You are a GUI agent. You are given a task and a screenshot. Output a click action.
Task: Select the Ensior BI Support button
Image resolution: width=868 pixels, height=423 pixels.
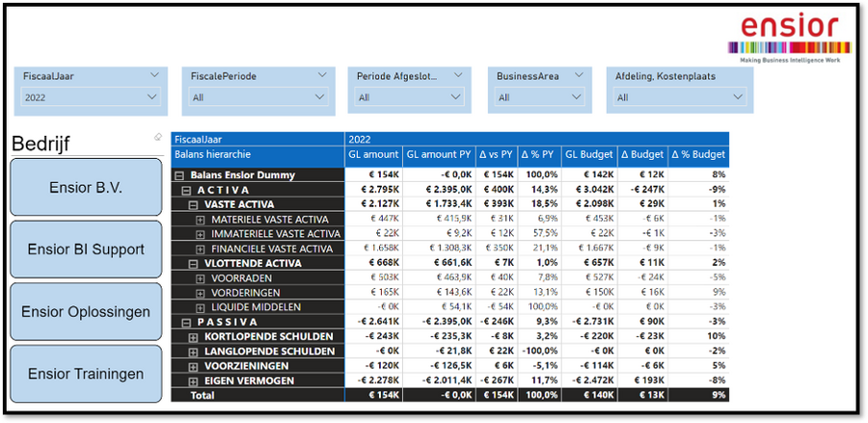(87, 250)
